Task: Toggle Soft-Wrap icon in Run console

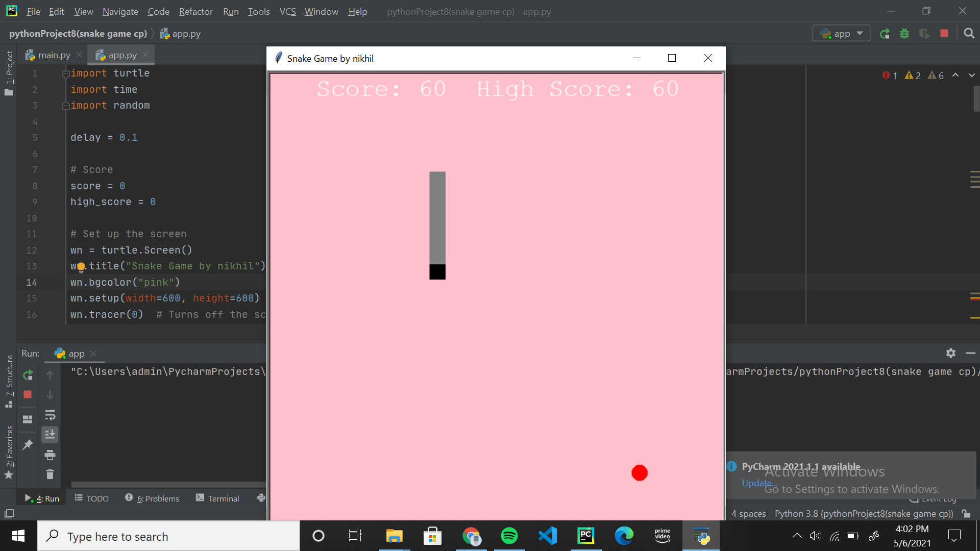Action: [x=50, y=415]
